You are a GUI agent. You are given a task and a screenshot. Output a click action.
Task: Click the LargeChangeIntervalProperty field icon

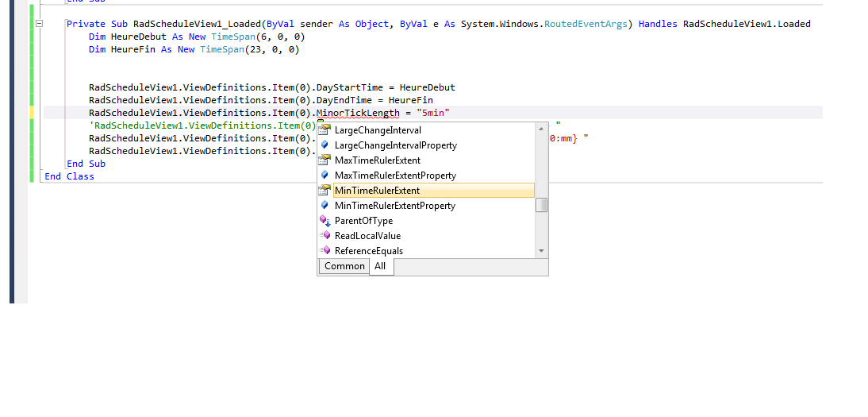[x=325, y=145]
